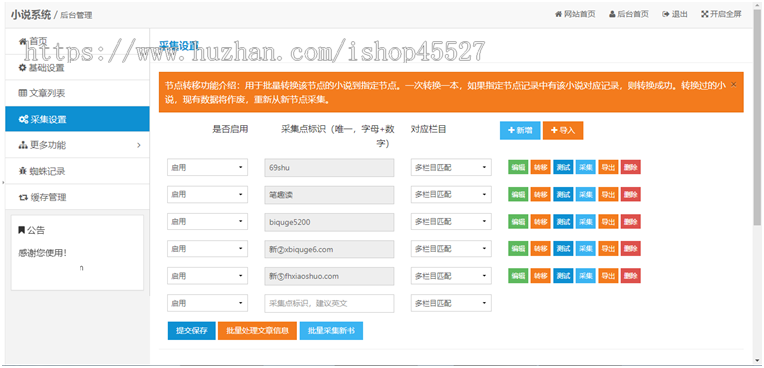Open 多栏目匹配 dropdown for xbiquge6.com
Screen dimensions: 764x368
(x=451, y=249)
